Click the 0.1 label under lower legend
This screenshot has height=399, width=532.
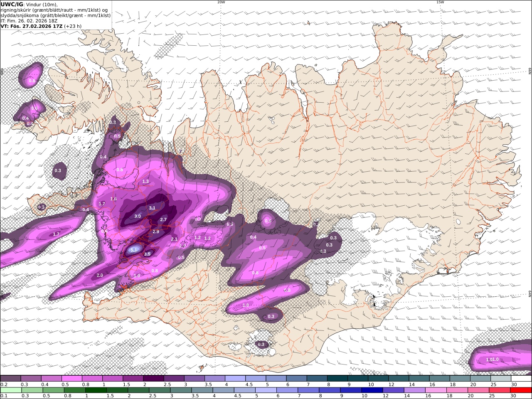pyautogui.click(x=4, y=396)
